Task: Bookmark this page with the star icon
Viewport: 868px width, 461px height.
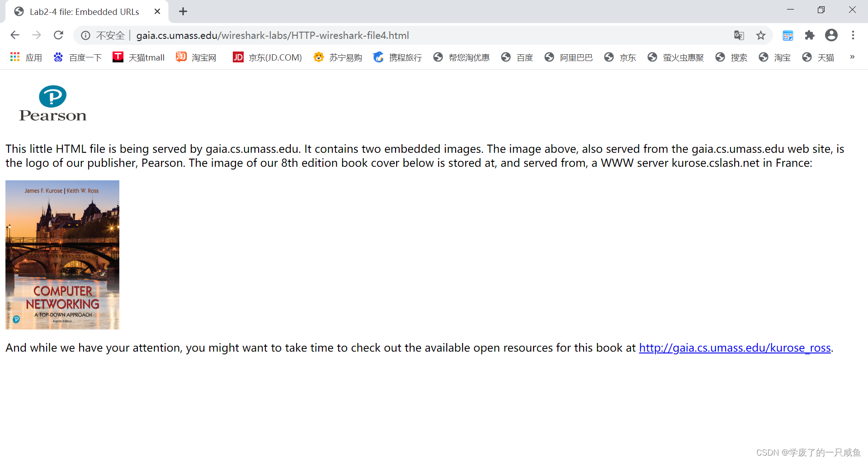Action: tap(761, 35)
